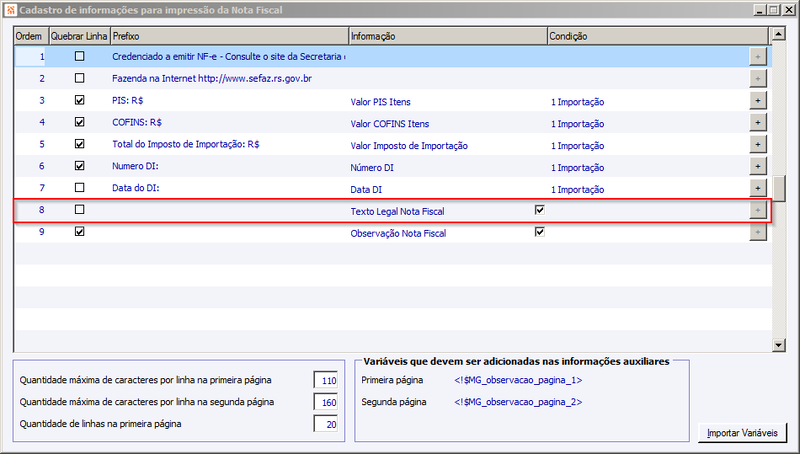The width and height of the screenshot is (800, 454).
Task: Click the Condição column header
Action: click(658, 36)
